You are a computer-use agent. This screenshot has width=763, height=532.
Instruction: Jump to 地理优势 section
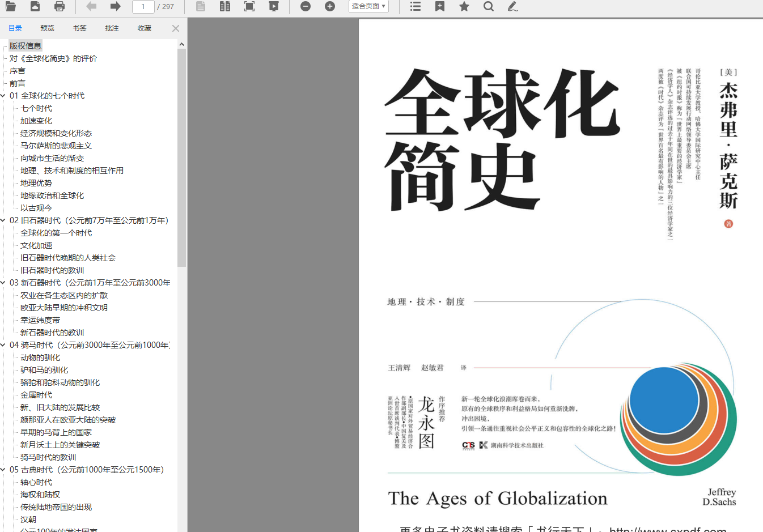coord(36,183)
